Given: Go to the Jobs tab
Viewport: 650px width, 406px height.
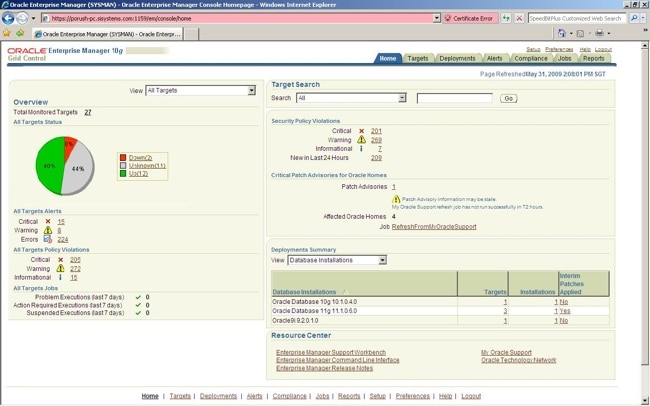Looking at the screenshot, I should 564,58.
